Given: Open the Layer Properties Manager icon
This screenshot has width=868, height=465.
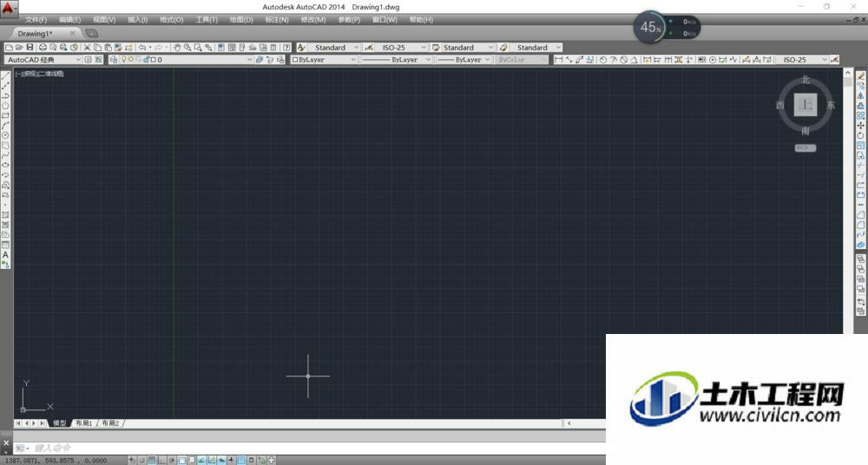Looking at the screenshot, I should (x=113, y=60).
